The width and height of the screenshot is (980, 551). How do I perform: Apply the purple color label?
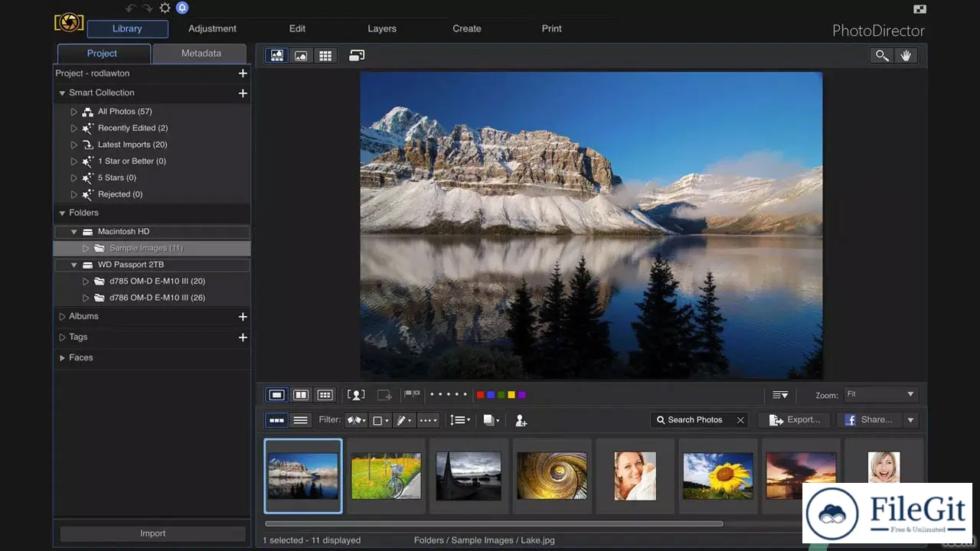pos(521,395)
